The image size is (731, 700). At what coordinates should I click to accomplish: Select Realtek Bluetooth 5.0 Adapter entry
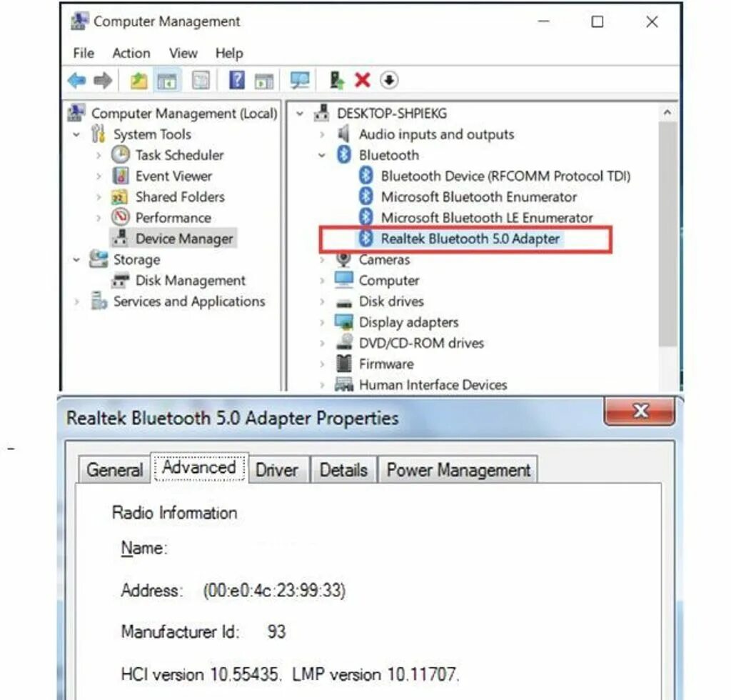click(470, 239)
